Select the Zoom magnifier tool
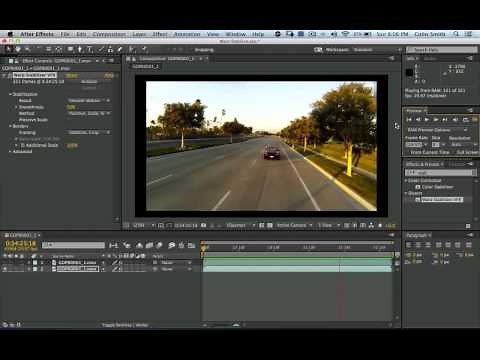This screenshot has height=360, width=480. pyautogui.click(x=27, y=49)
